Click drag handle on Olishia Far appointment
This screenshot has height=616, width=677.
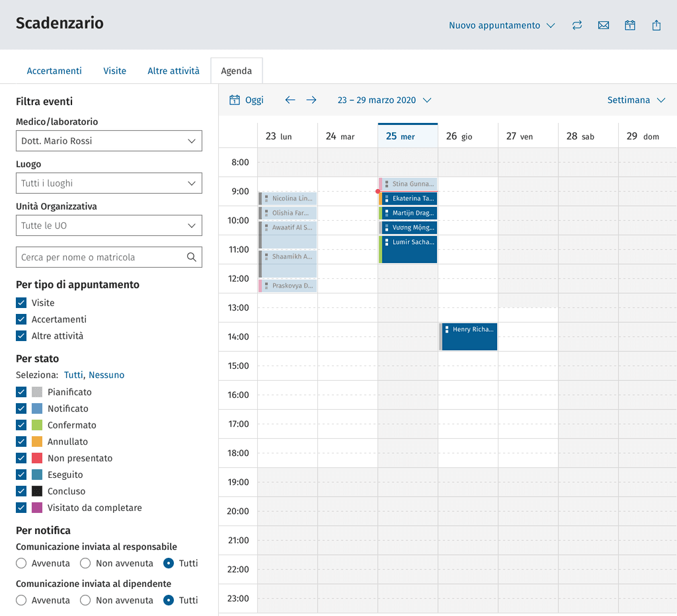(x=266, y=213)
